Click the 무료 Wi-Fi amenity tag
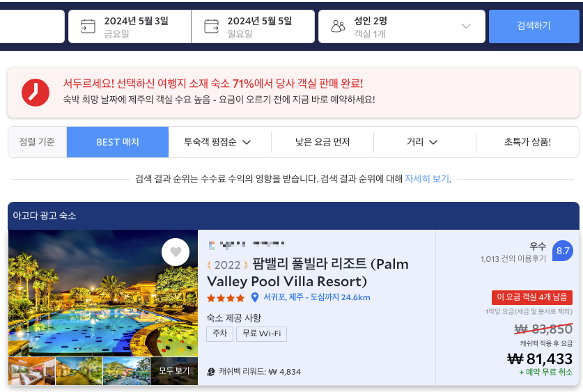Viewport: 583px width, 392px height. click(261, 334)
